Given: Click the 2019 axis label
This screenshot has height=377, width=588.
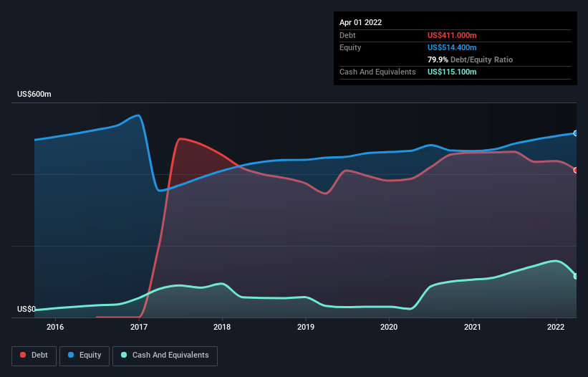Looking at the screenshot, I should click(x=306, y=327).
